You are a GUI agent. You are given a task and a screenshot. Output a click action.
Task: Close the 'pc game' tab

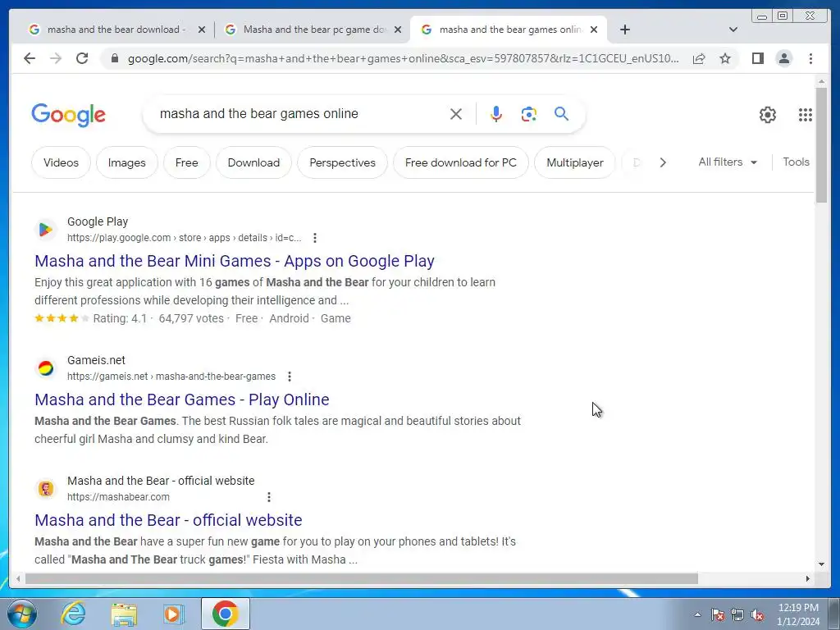[398, 30]
